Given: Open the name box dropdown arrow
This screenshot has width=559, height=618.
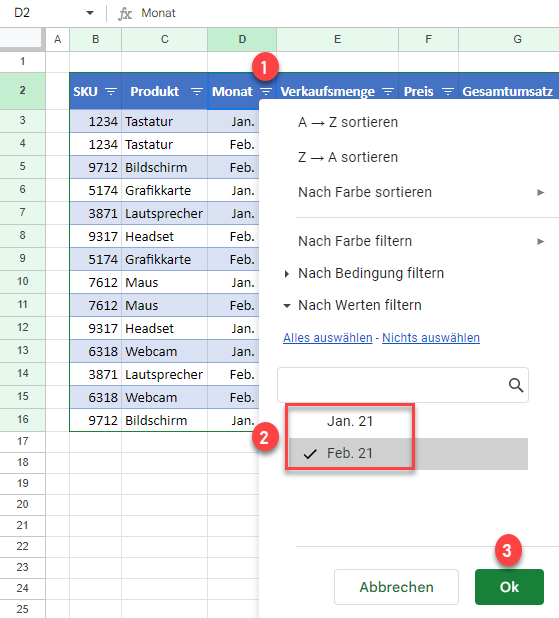Looking at the screenshot, I should pos(90,13).
